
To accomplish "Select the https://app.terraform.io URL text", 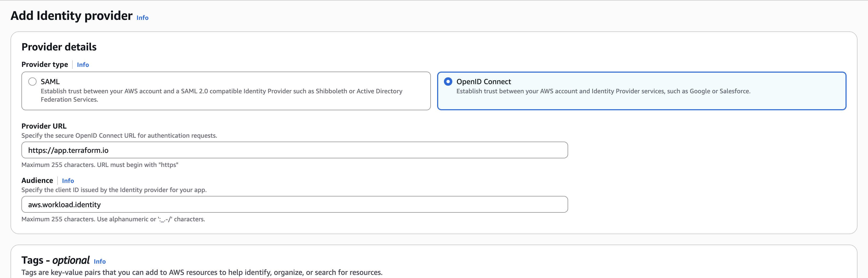I will coord(68,150).
